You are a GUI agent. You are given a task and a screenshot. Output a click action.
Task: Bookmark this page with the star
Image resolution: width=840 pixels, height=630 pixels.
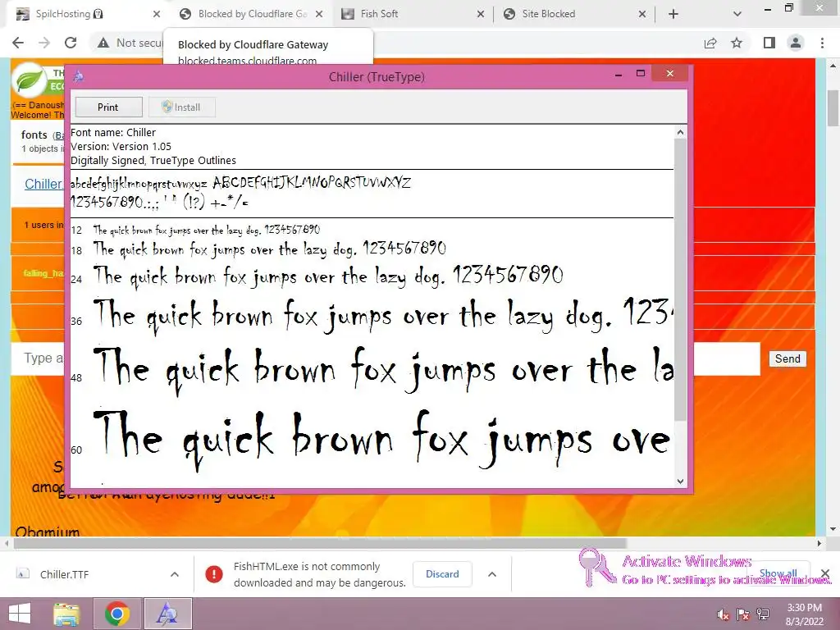tap(737, 43)
